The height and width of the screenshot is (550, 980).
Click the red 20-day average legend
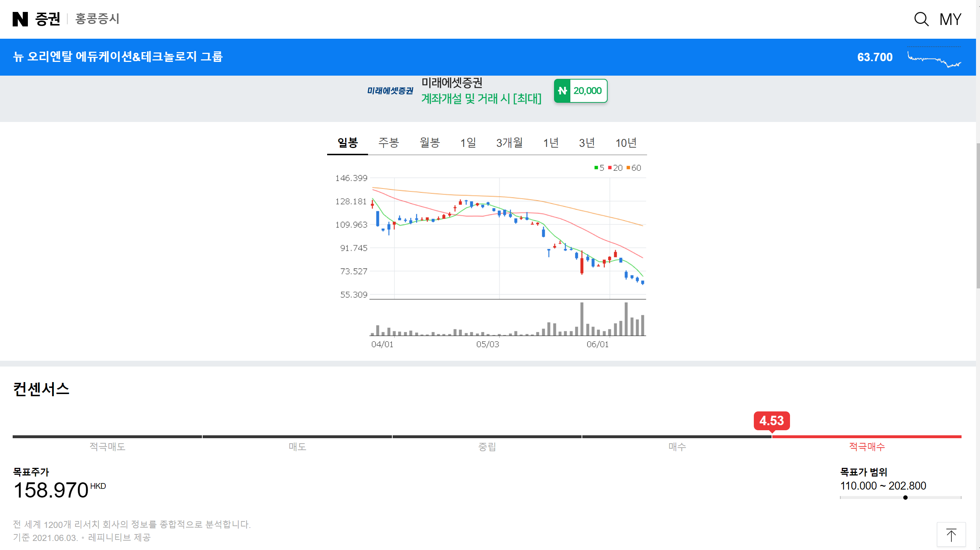tap(615, 168)
